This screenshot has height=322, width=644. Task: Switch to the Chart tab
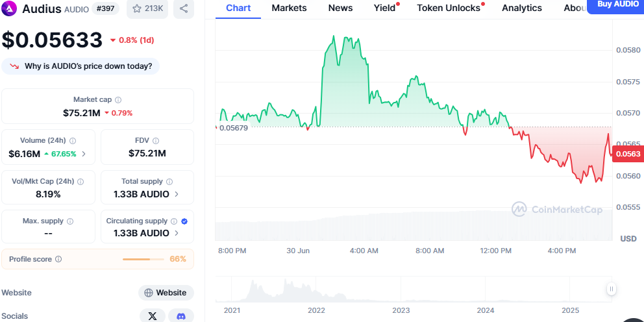tap(238, 8)
